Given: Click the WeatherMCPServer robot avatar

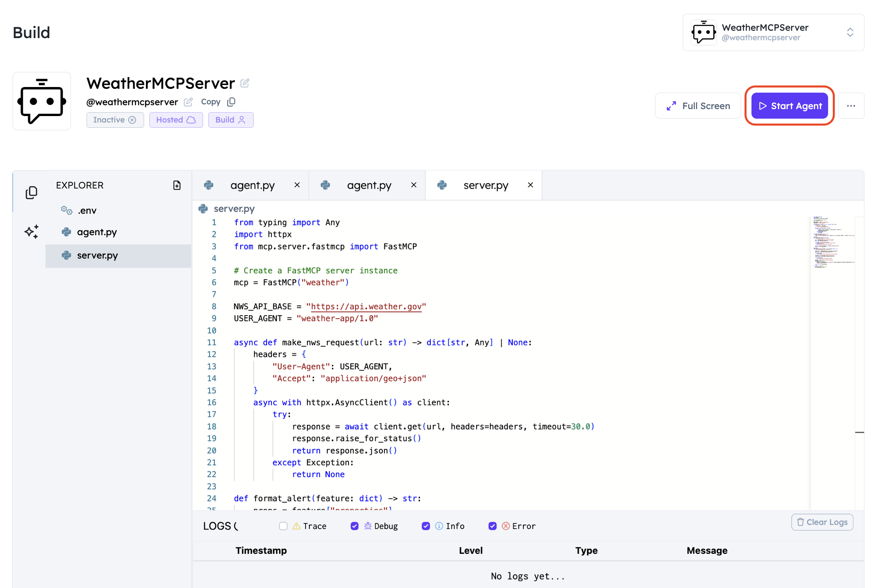Looking at the screenshot, I should [42, 101].
